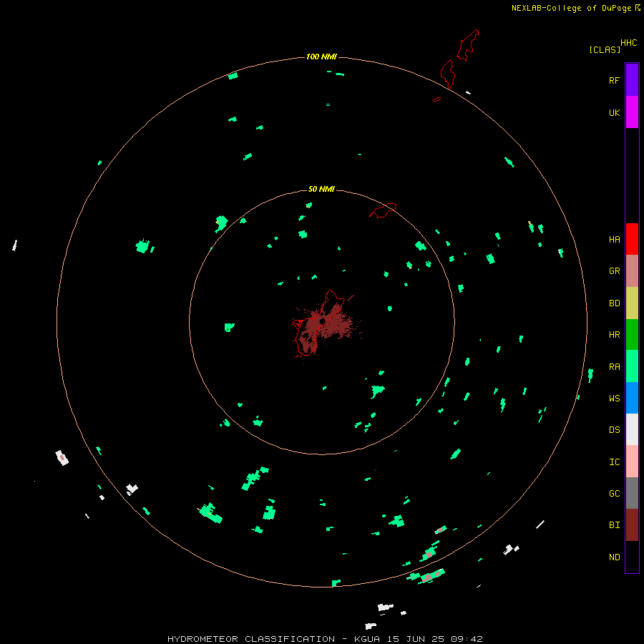
Task: Click the '[CLAS]' units label
Action: (x=605, y=49)
